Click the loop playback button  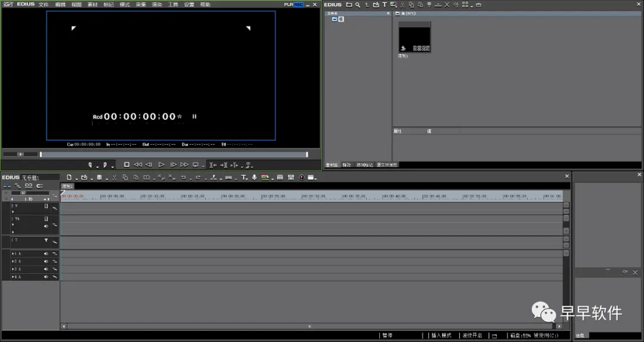196,164
